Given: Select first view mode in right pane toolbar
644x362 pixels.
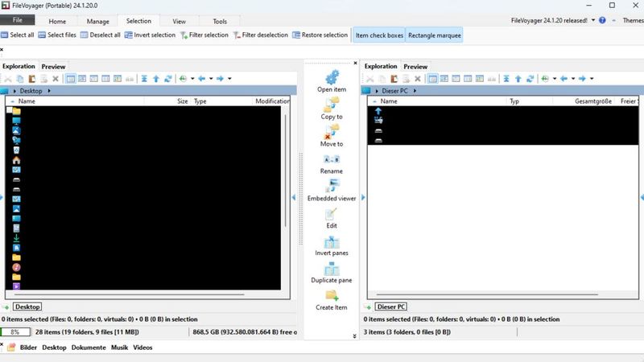Looking at the screenshot, I should 432,79.
